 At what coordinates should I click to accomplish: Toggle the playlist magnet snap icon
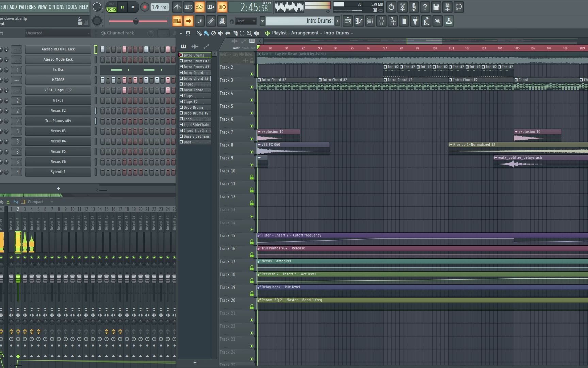point(188,33)
